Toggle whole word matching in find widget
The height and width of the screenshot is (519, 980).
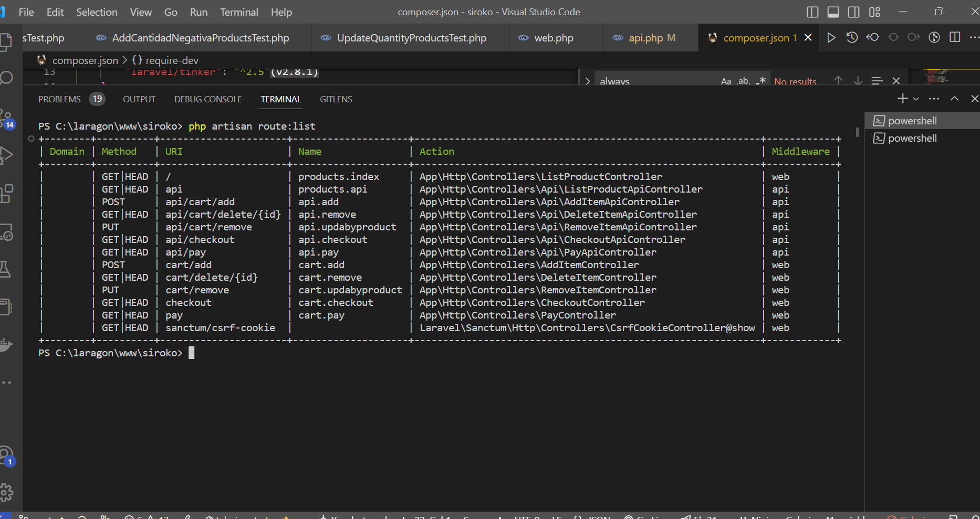click(744, 80)
